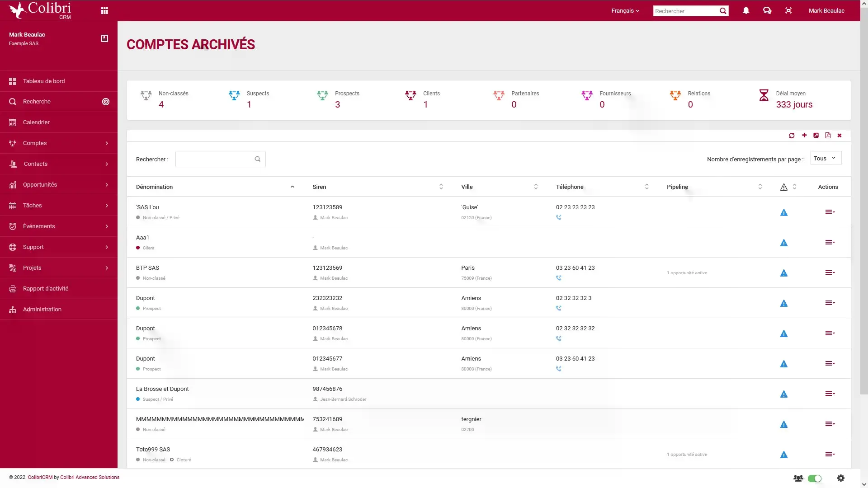868x488 pixels.
Task: Select 'Tous' from records per page dropdown
Action: pos(825,158)
